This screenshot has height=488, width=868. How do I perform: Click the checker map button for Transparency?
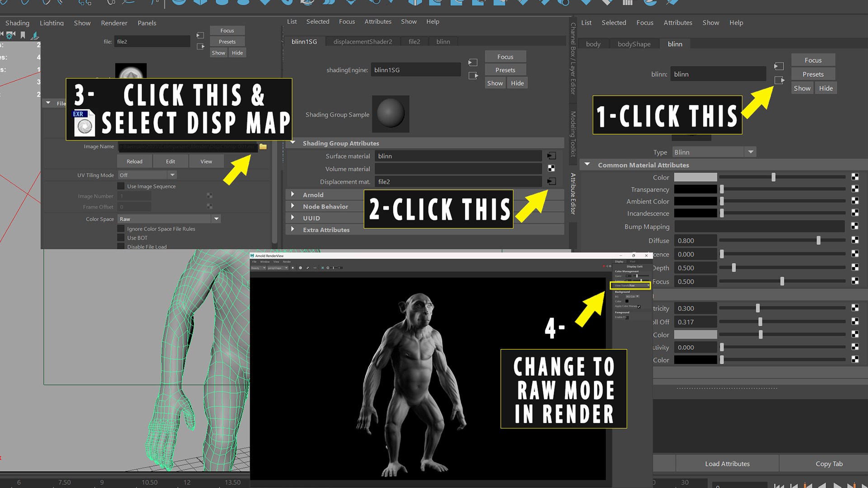855,189
